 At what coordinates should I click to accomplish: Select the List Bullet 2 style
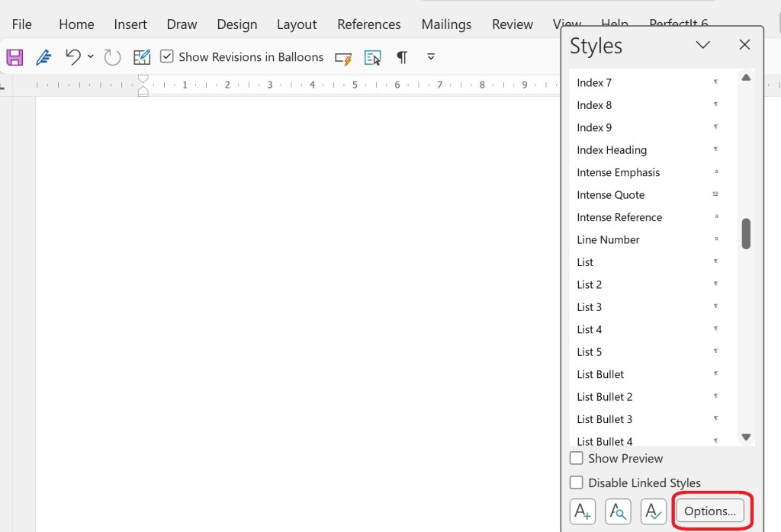pos(605,397)
